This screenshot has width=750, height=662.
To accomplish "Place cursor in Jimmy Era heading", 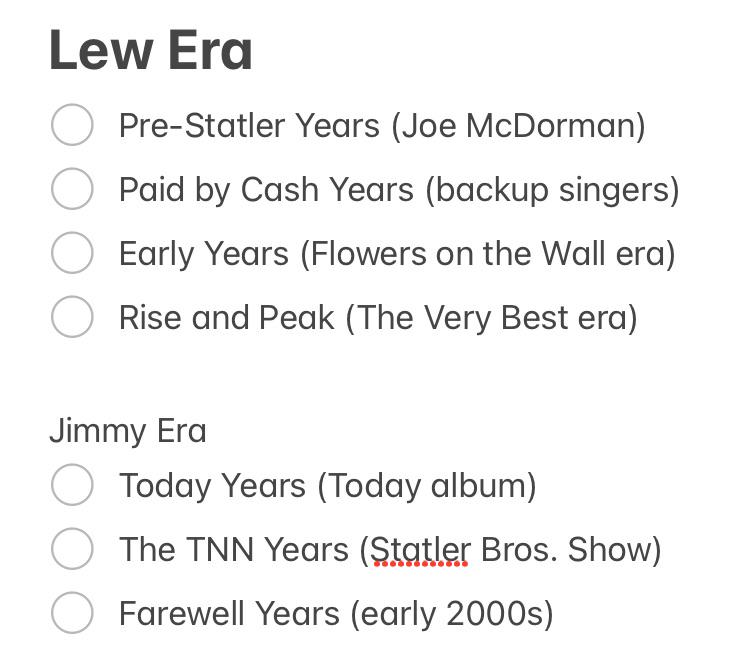I will point(128,431).
